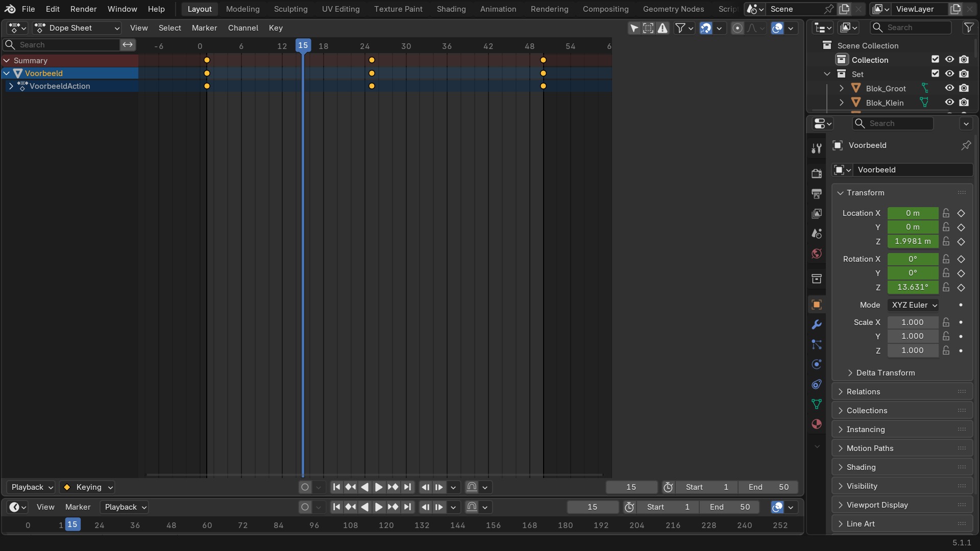
Task: Open the Scene properties tab
Action: pos(817,234)
